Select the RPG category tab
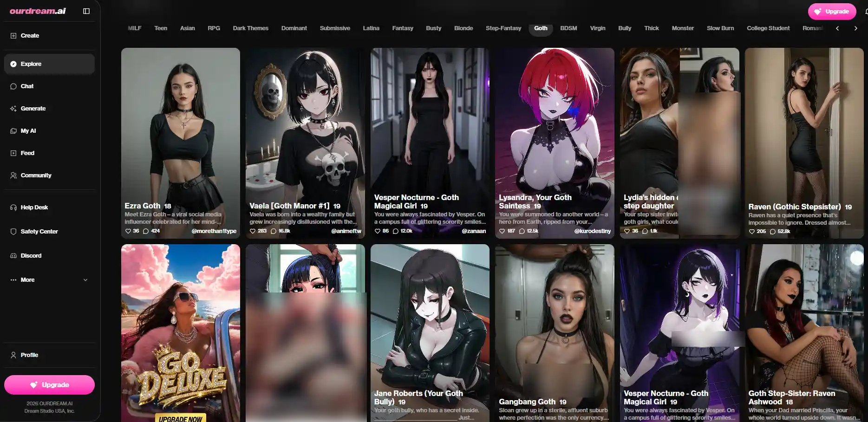The width and height of the screenshot is (868, 422). 214,28
